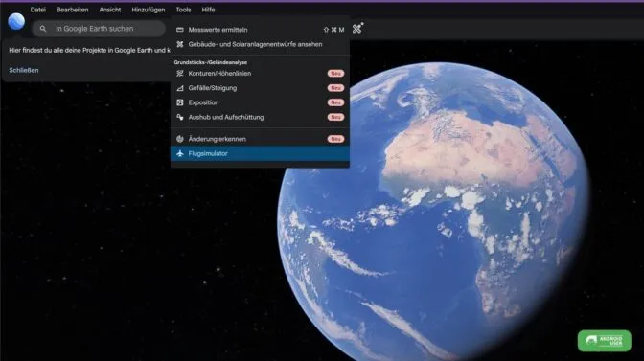Viewport: 644px width, 361px height.
Task: Open the Datei menu
Action: click(37, 10)
